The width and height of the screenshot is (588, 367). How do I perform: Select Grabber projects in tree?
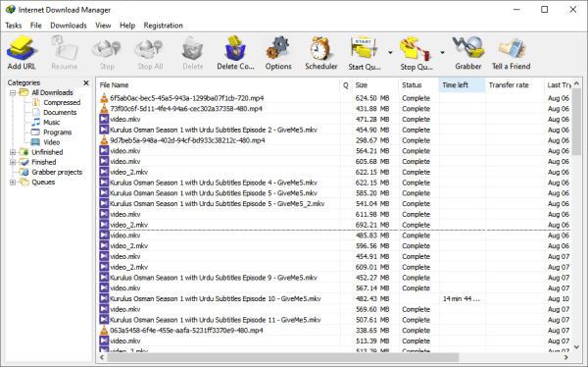(x=57, y=172)
